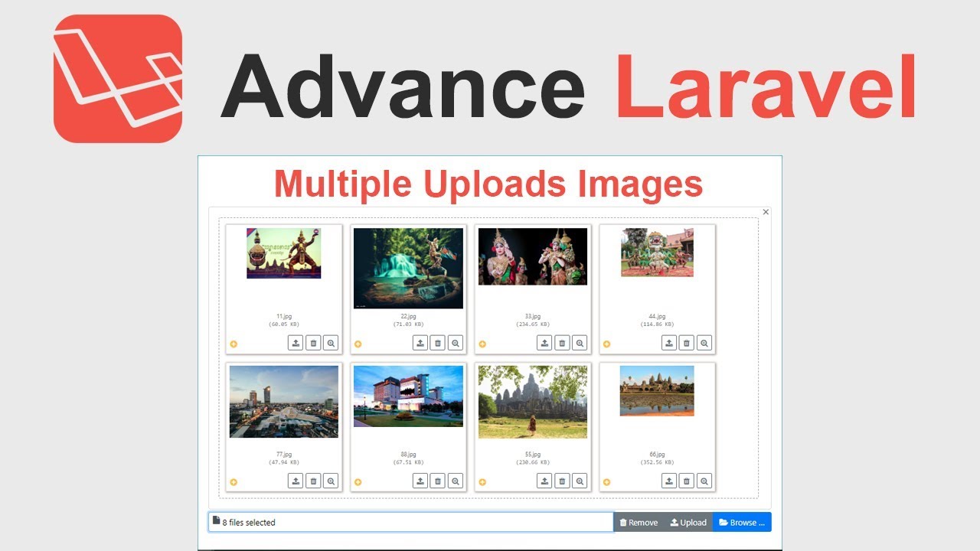Select the 11.jpg giant statue thumbnail

coord(283,253)
